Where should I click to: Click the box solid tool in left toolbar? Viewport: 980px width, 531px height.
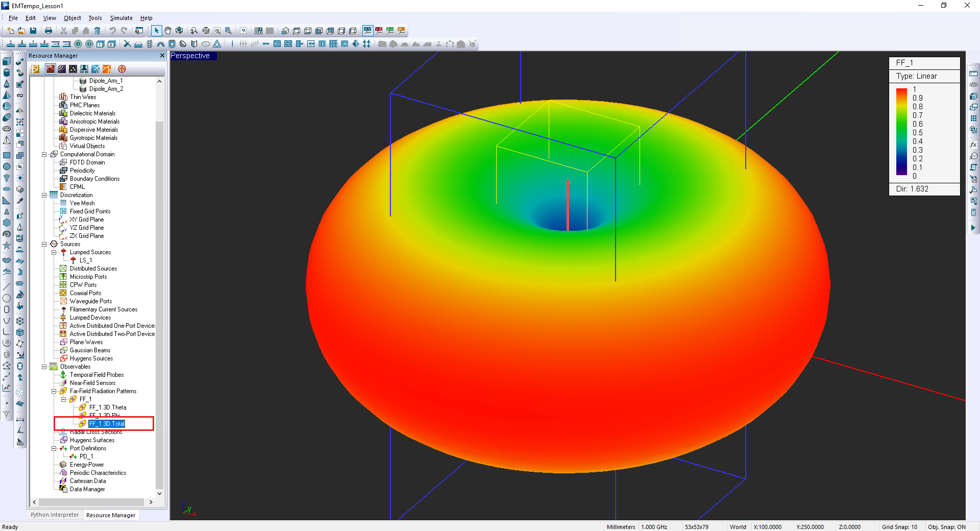7,61
